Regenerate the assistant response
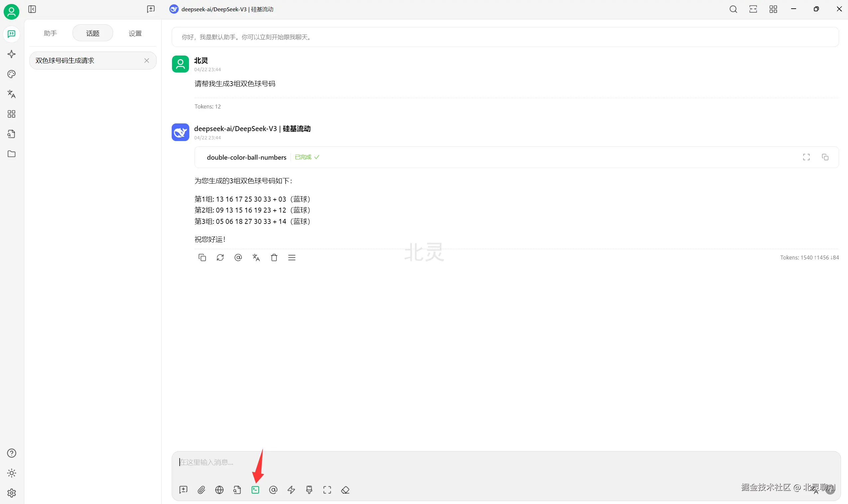Image resolution: width=848 pixels, height=504 pixels. (220, 257)
